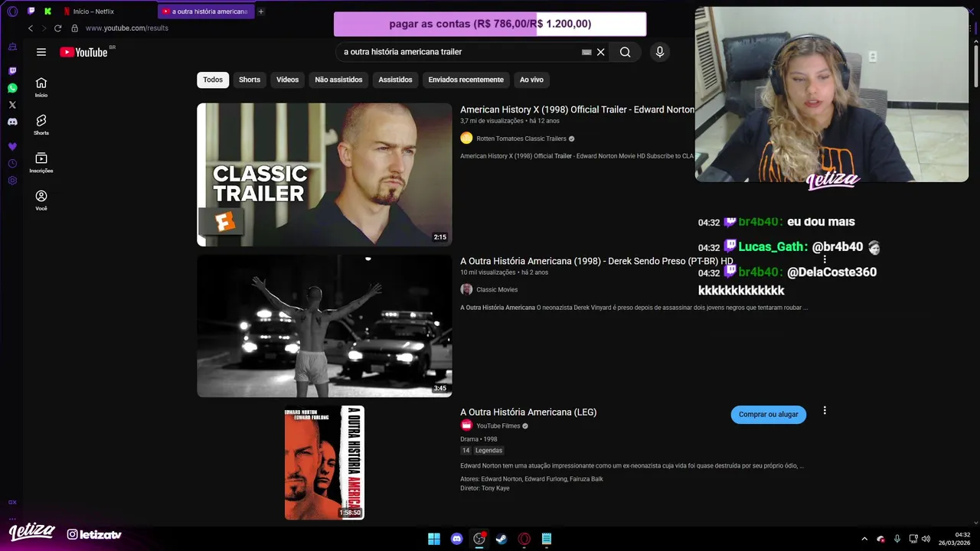980x551 pixels.
Task: Select the Não assistidos filter chip
Action: [x=338, y=80]
